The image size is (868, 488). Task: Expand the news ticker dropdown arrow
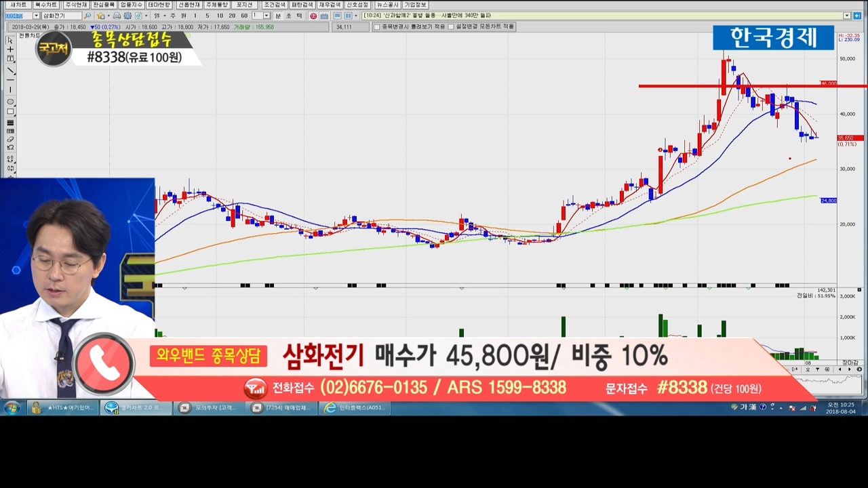pyautogui.click(x=846, y=16)
